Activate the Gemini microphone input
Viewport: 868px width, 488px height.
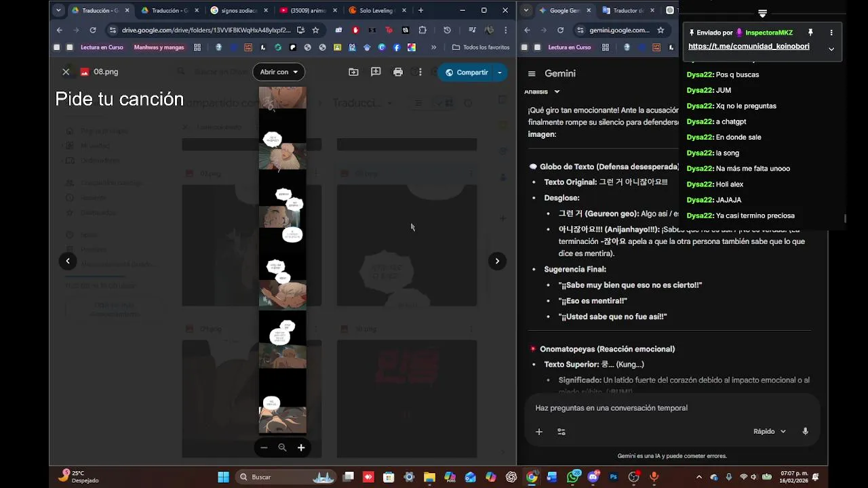806,432
